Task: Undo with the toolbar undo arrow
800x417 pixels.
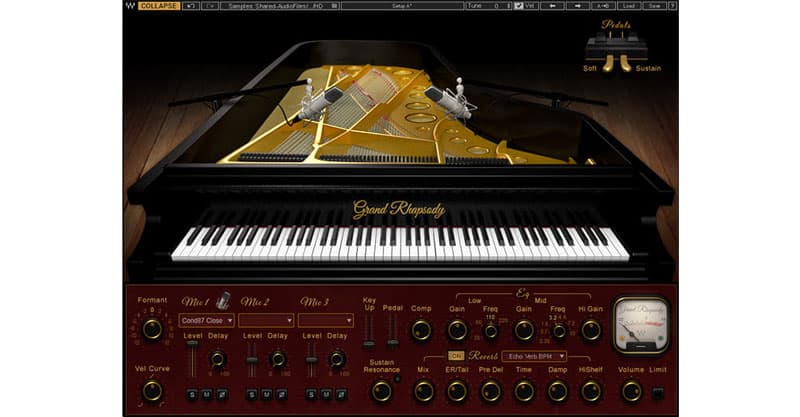Action: (x=191, y=6)
